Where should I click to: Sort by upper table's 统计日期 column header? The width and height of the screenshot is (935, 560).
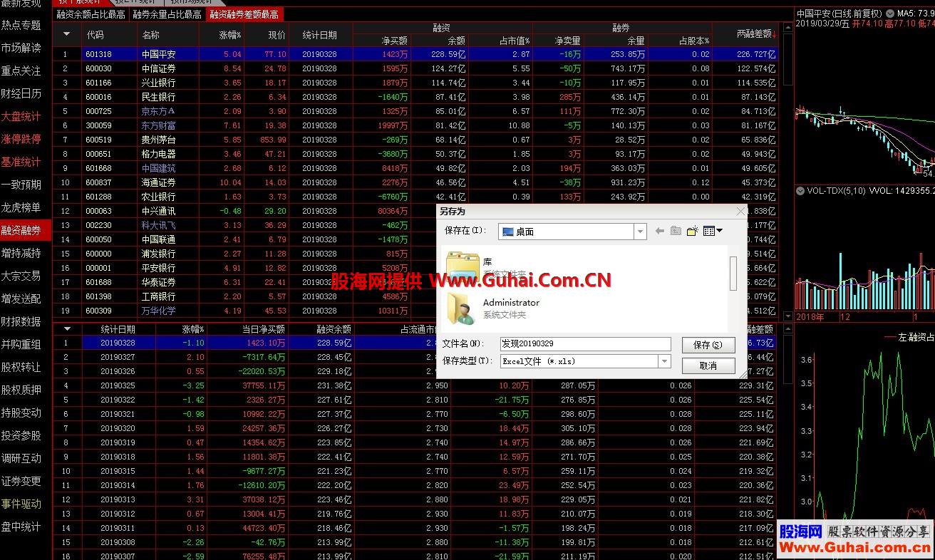tap(319, 34)
